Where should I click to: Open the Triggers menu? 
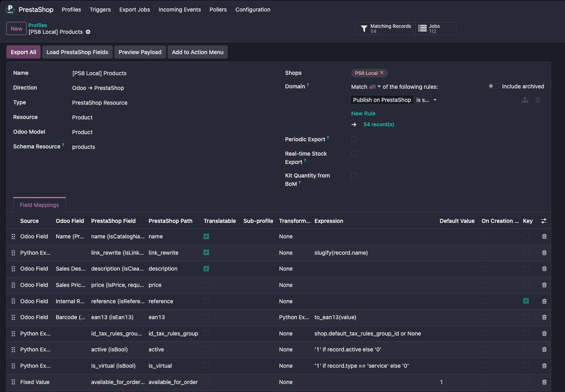click(x=100, y=10)
